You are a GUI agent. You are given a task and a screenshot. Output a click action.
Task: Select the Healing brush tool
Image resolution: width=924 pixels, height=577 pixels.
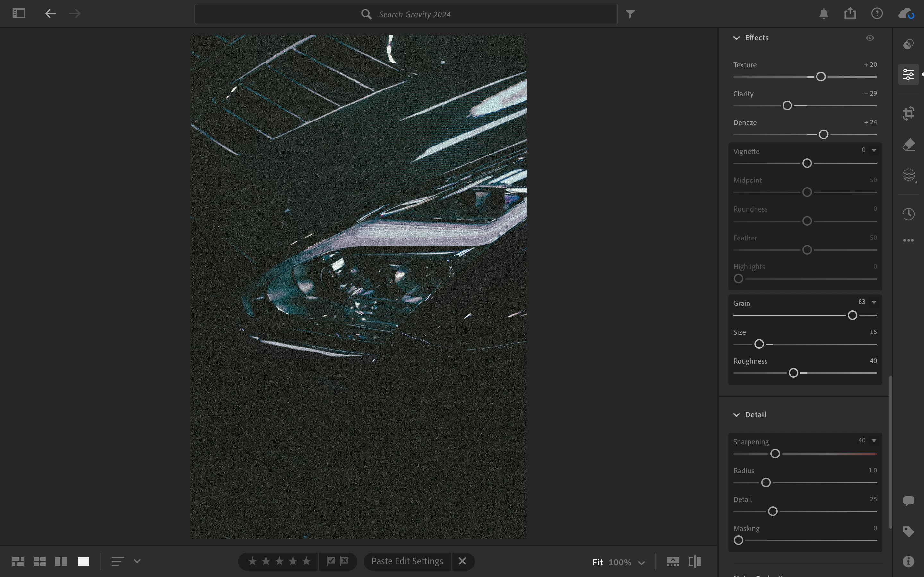(x=908, y=145)
